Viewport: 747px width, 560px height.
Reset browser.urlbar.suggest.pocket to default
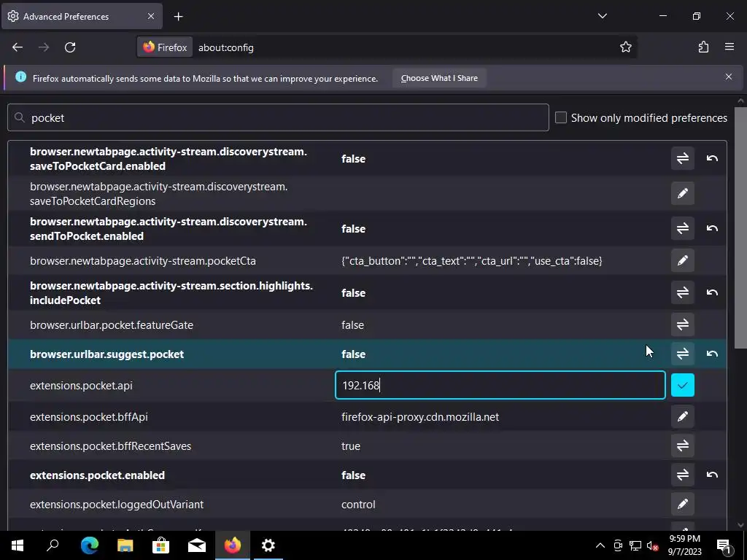[712, 354]
